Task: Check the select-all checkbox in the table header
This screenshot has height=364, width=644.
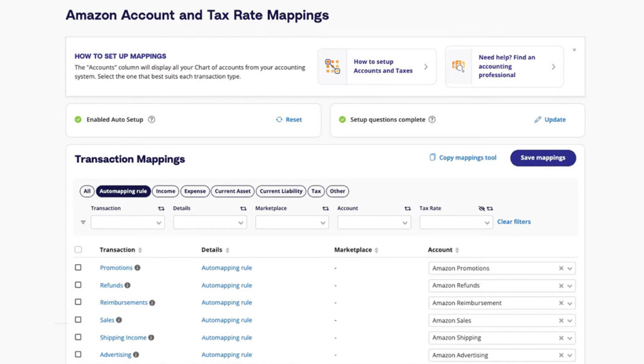Action: 78,249
